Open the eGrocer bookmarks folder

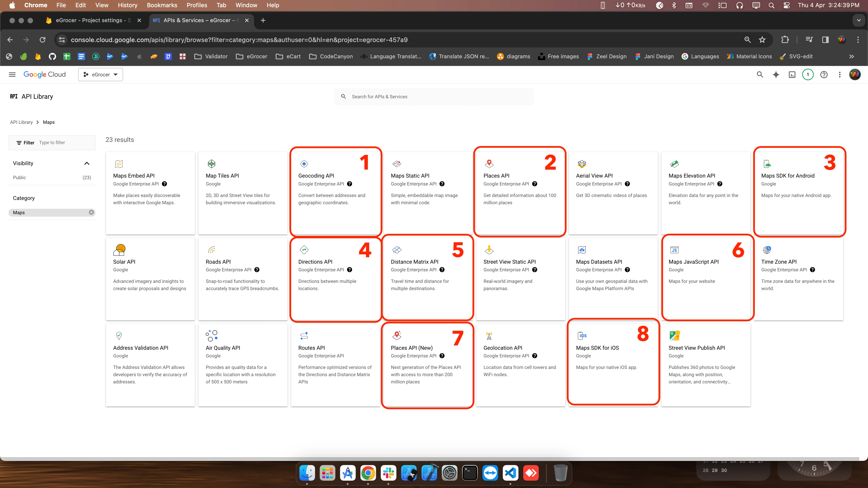click(x=251, y=56)
